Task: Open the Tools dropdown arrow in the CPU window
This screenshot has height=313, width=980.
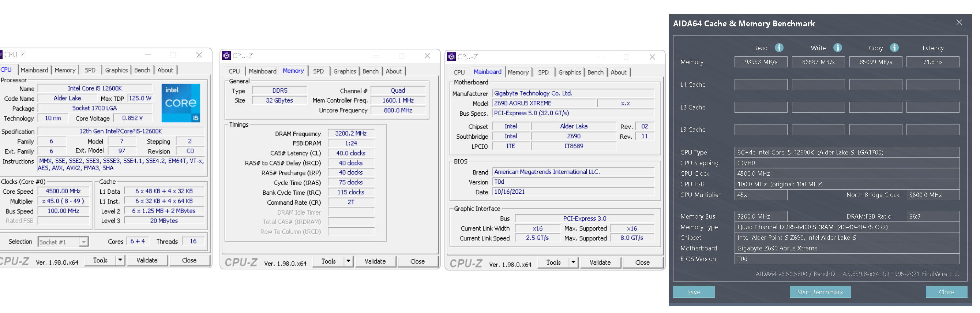Action: tap(120, 260)
